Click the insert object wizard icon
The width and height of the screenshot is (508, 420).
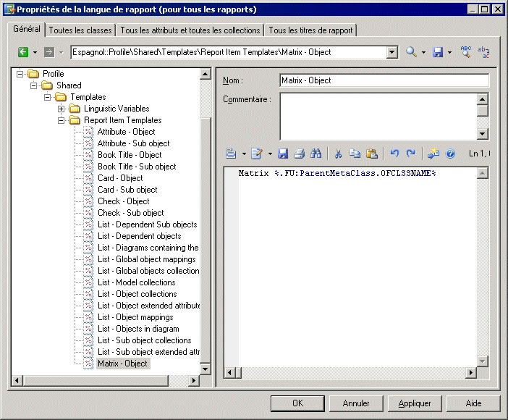click(433, 153)
